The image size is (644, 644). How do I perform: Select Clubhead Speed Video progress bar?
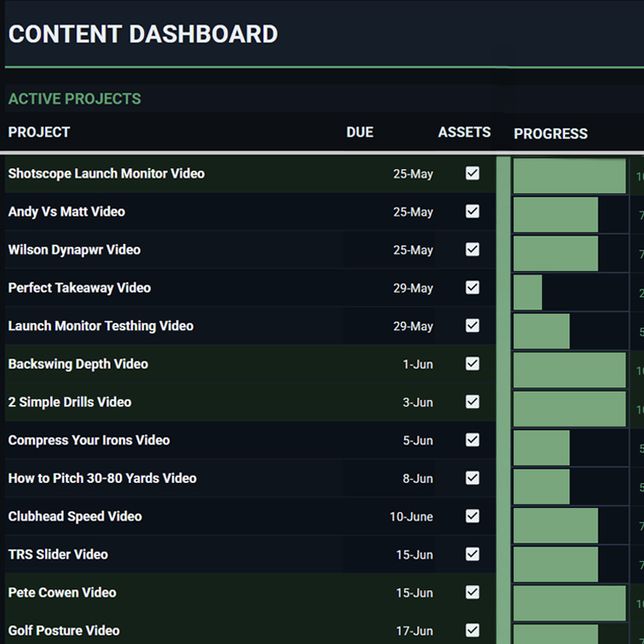click(x=555, y=526)
